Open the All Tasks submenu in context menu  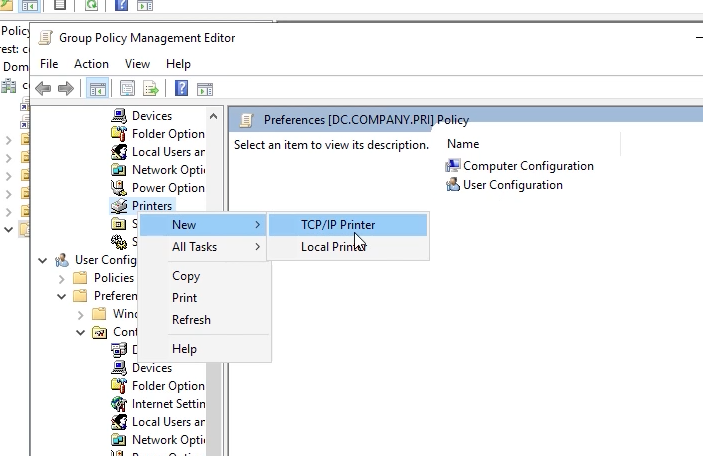click(x=195, y=247)
